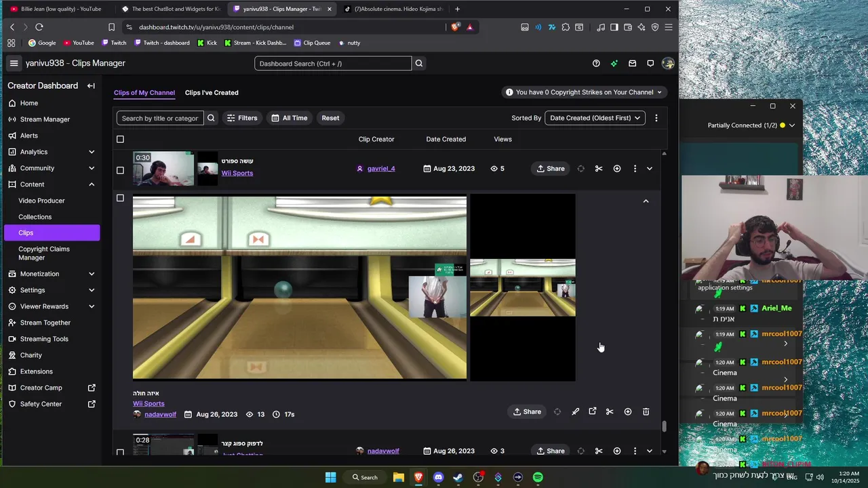Image resolution: width=868 pixels, height=488 pixels.
Task: Delete the expanded clip with the trash icon
Action: 646,411
